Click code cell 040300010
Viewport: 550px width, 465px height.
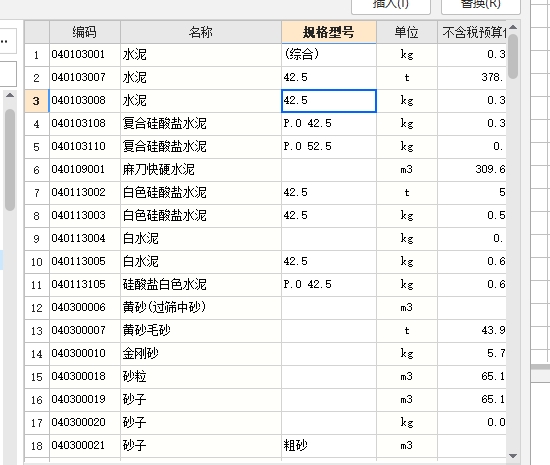click(x=85, y=353)
